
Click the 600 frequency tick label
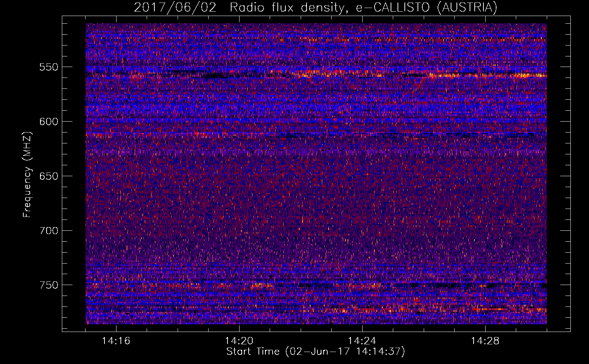[49, 122]
